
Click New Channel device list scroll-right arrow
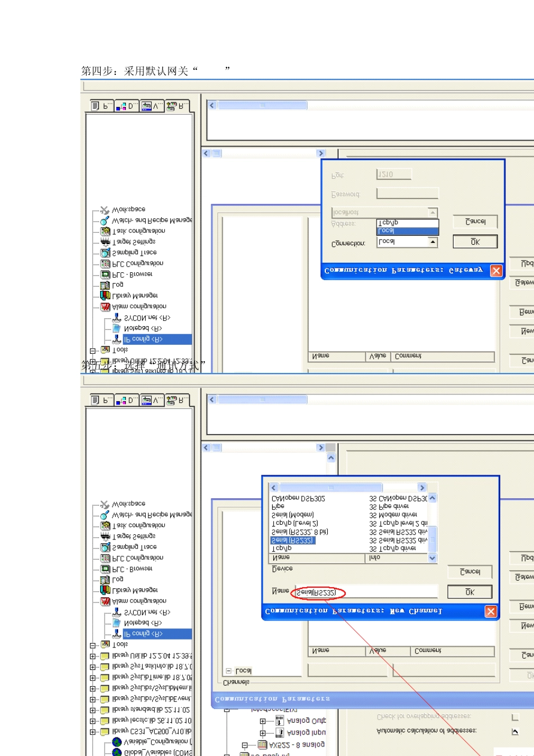[422, 488]
